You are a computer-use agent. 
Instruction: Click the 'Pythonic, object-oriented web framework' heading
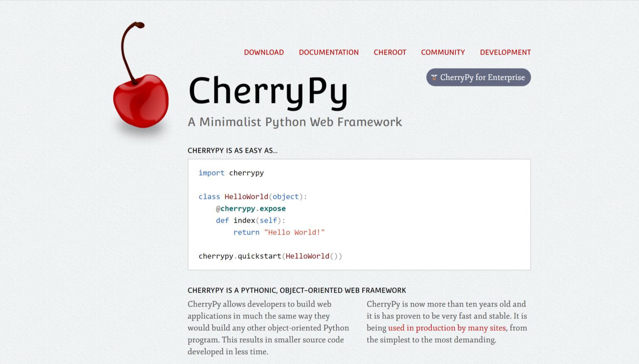point(297,290)
